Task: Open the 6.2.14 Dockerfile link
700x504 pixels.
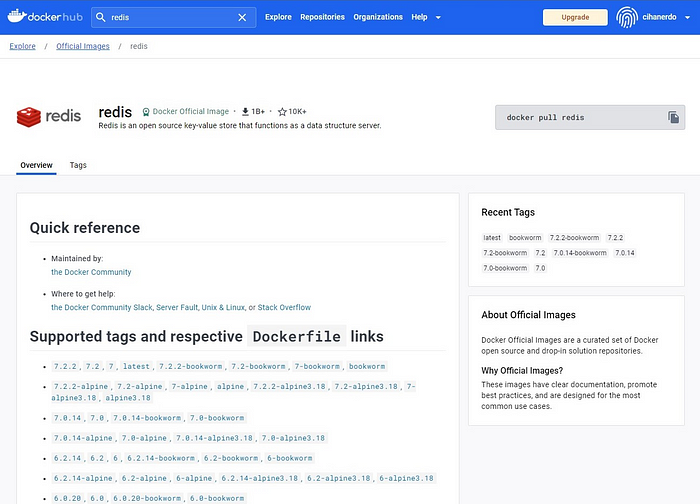Action: click(67, 458)
